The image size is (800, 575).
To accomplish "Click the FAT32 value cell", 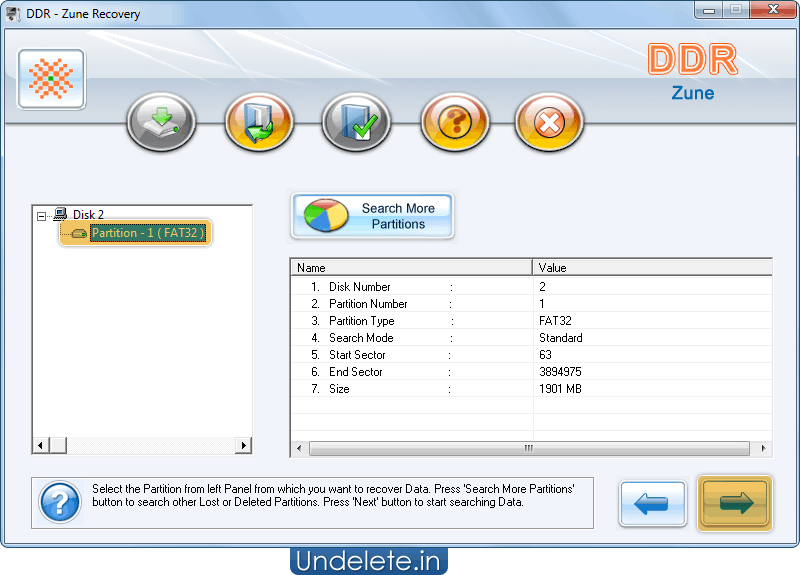I will 555,321.
